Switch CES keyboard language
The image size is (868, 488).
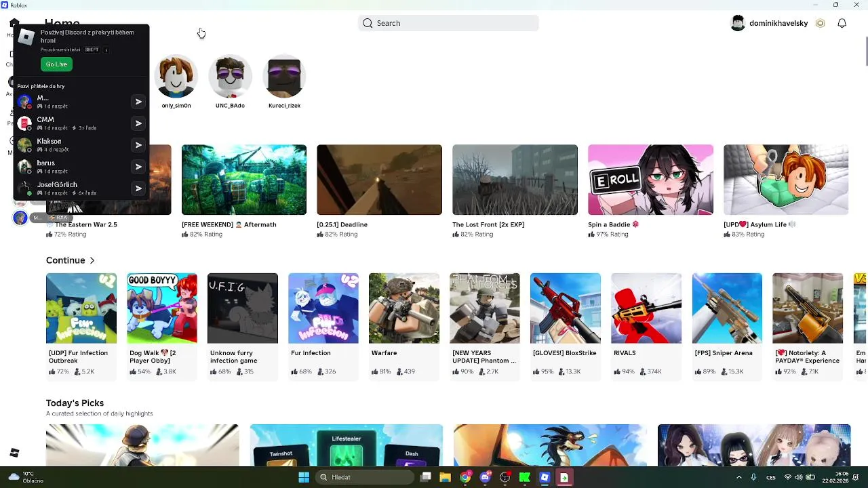click(x=771, y=477)
